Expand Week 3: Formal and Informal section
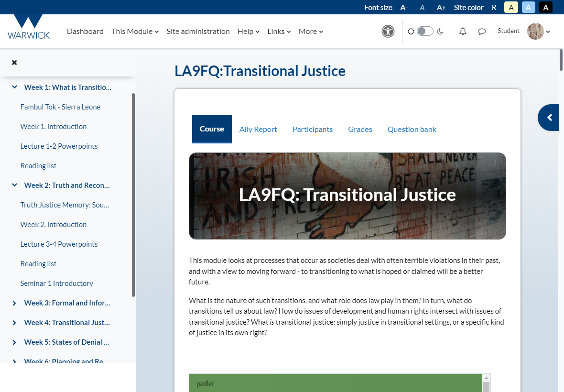The width and height of the screenshot is (564, 392). (x=14, y=303)
